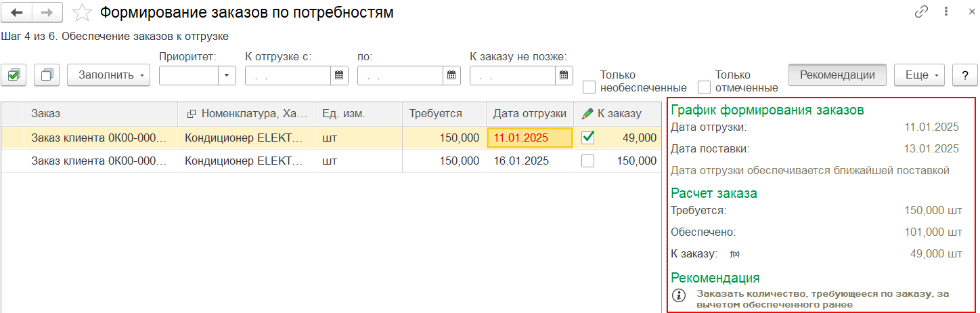The height and width of the screenshot is (313, 980).
Task: Open the 'Еще' actions menu
Action: [x=919, y=75]
